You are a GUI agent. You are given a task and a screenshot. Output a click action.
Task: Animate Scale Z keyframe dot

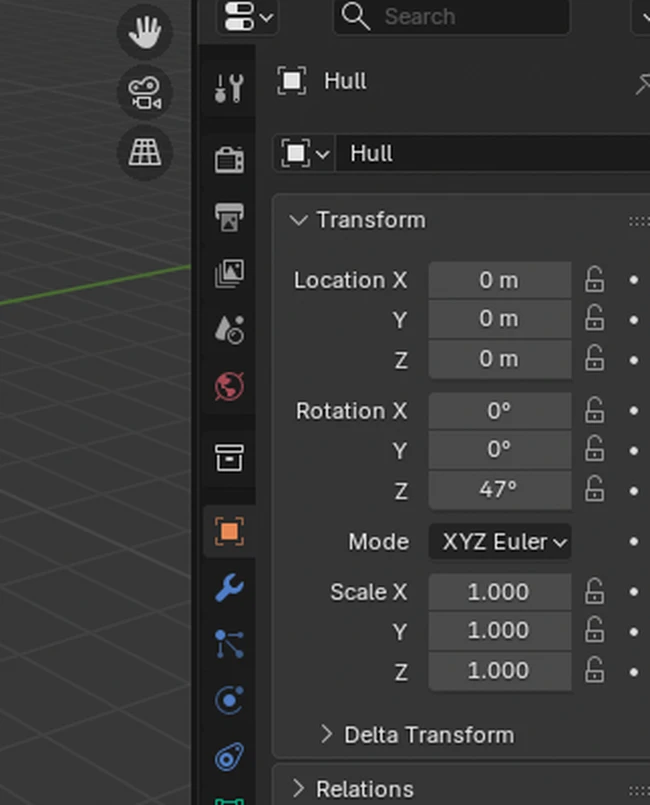tap(634, 672)
